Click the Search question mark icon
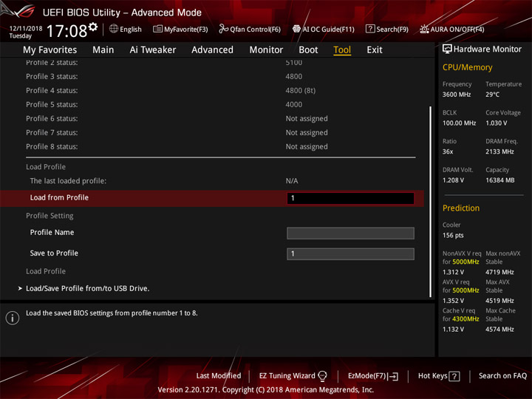The height and width of the screenshot is (399, 532). (x=370, y=29)
